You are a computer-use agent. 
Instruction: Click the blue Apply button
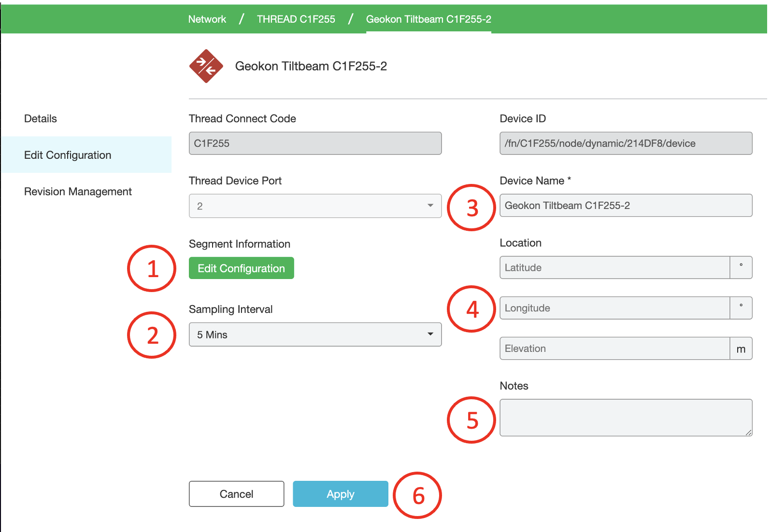coord(341,494)
